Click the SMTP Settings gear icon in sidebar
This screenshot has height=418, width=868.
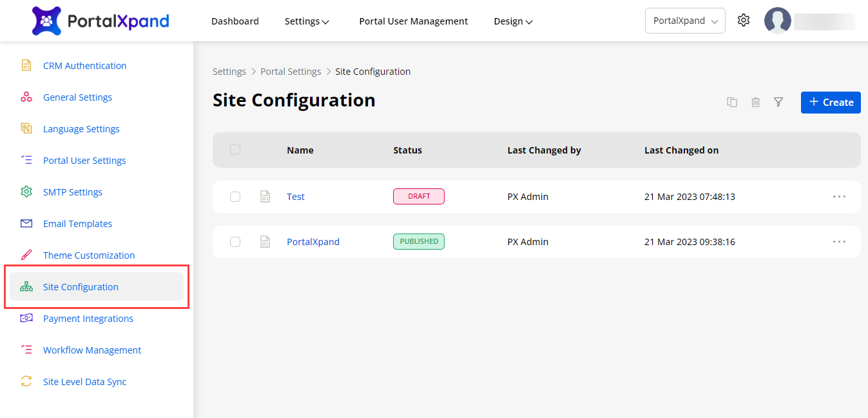pyautogui.click(x=26, y=192)
